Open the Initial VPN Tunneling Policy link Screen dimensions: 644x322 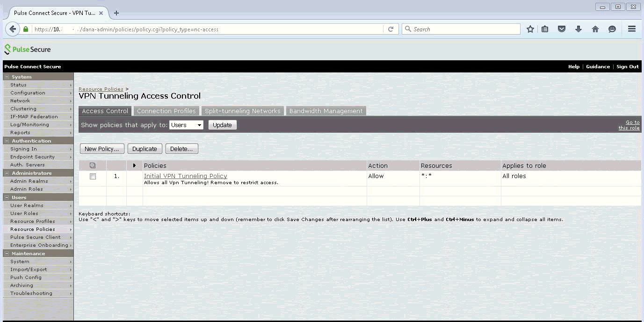[x=185, y=176]
